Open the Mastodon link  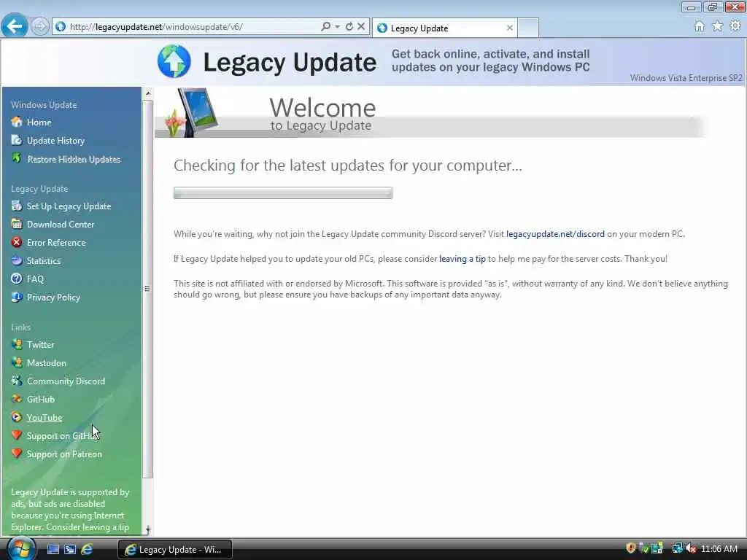click(x=46, y=363)
